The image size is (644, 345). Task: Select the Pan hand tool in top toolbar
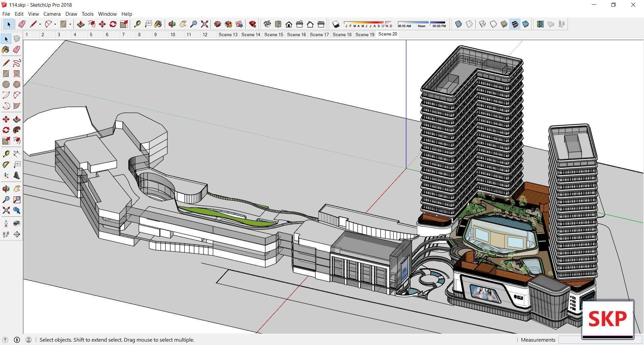(x=183, y=24)
